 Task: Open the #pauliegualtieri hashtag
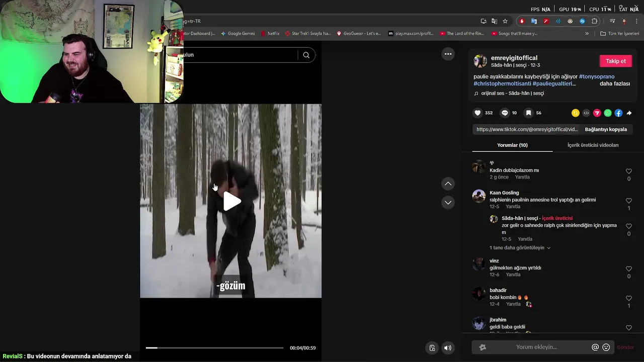tap(552, 83)
